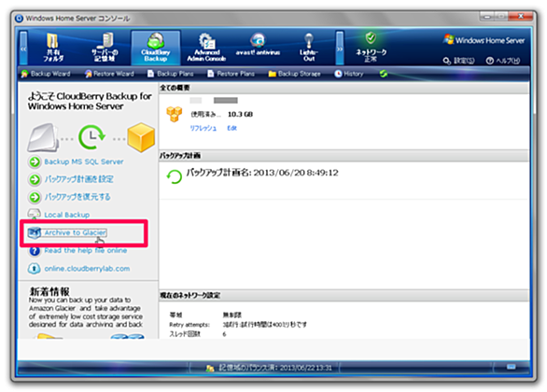Click the arrow icon beside バックアップ計画を設定
Viewport: 547px width, 392px height.
(35, 179)
